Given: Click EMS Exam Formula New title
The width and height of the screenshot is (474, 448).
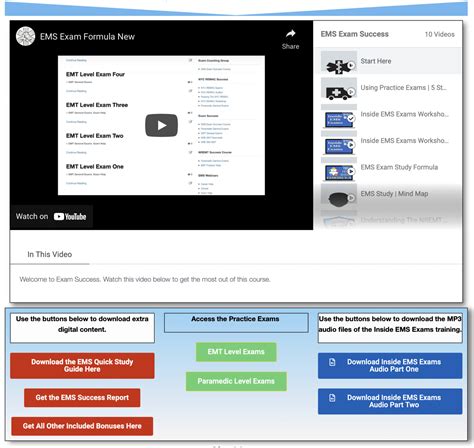Looking at the screenshot, I should tap(87, 37).
